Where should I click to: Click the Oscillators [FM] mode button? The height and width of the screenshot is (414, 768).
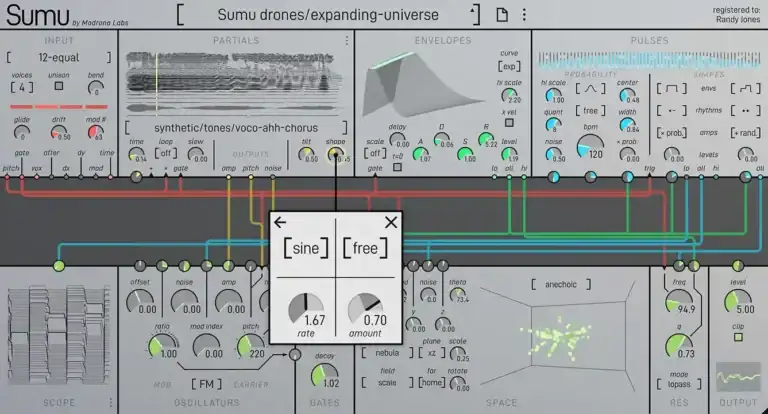[206, 384]
